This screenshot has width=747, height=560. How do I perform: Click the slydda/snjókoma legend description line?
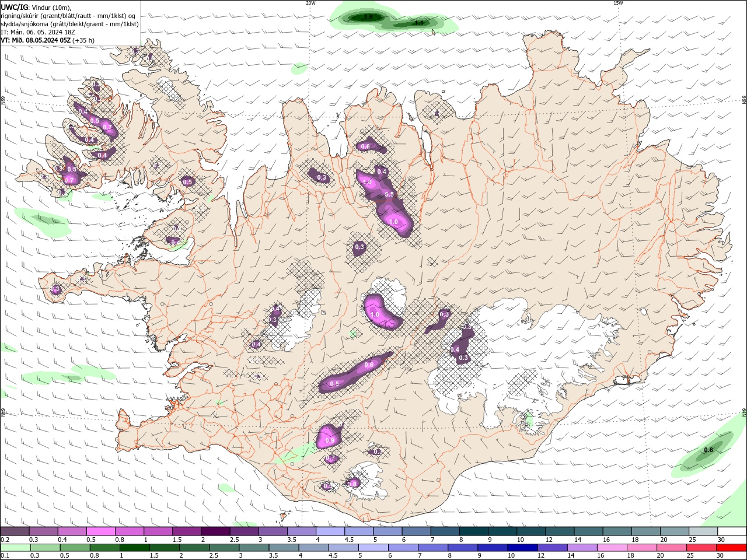pos(70,24)
